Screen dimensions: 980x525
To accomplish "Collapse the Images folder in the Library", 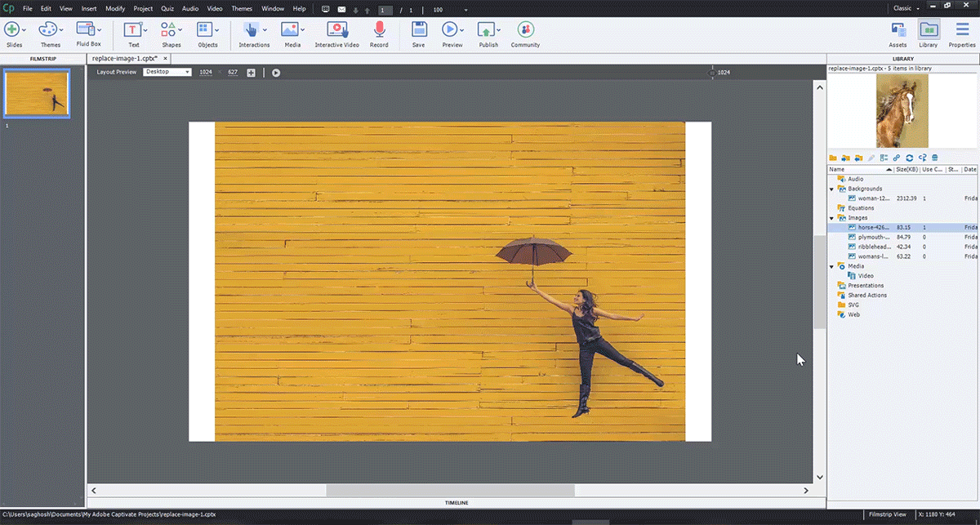I will (x=832, y=218).
